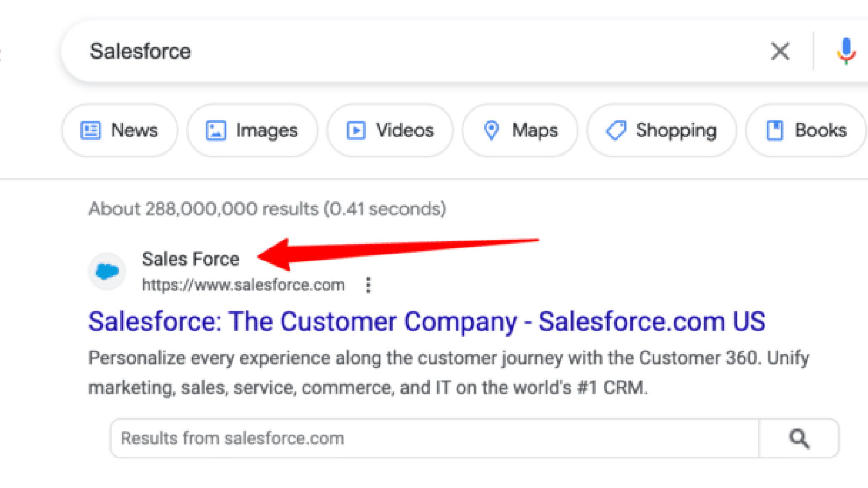Click the https://www.salesforce.com URL
The image size is (868, 488).
[243, 285]
